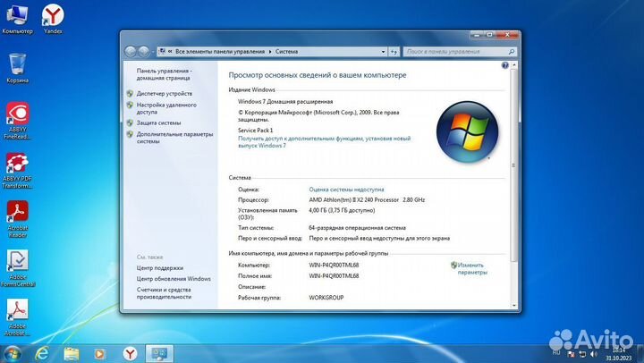This screenshot has height=363, width=644.
Task: Open the Yandex desktop shortcut
Action: [x=53, y=19]
